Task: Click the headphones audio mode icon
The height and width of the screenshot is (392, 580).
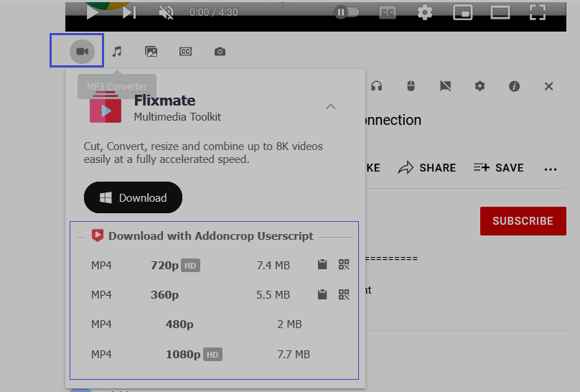Action: (x=377, y=86)
